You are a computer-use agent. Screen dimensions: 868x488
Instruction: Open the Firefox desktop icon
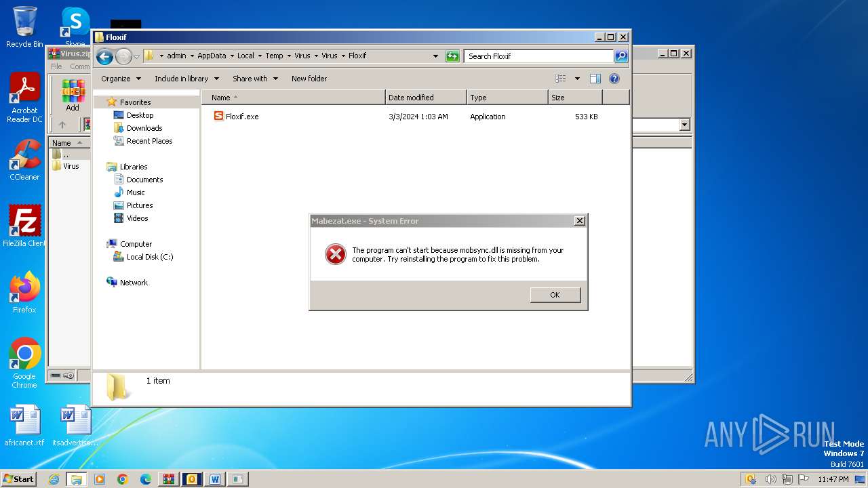click(x=24, y=292)
